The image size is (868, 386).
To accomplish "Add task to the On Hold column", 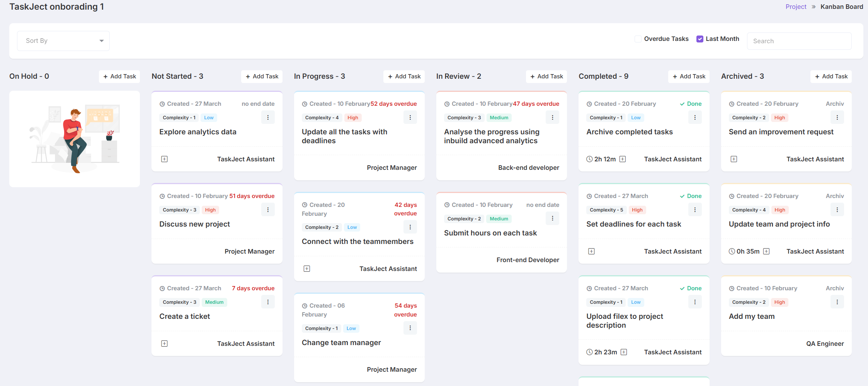I will 119,76.
